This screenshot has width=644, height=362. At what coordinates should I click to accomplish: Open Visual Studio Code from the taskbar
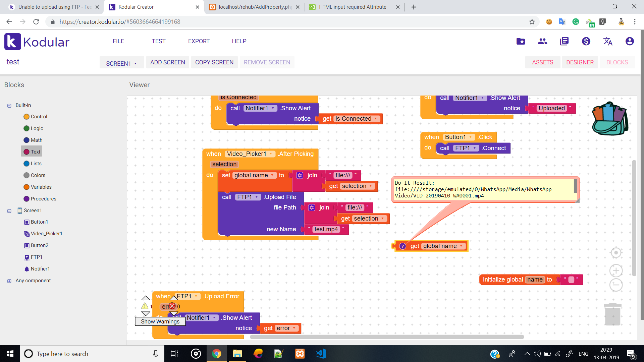point(321,354)
